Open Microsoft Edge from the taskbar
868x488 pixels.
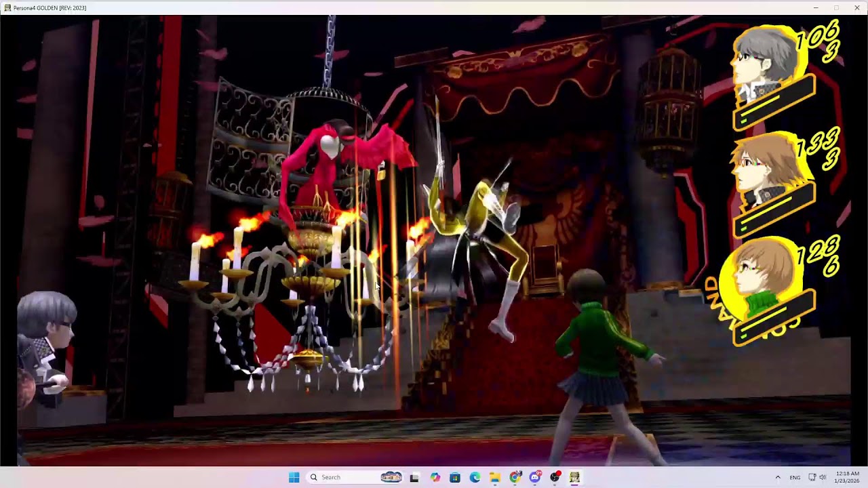click(x=475, y=477)
